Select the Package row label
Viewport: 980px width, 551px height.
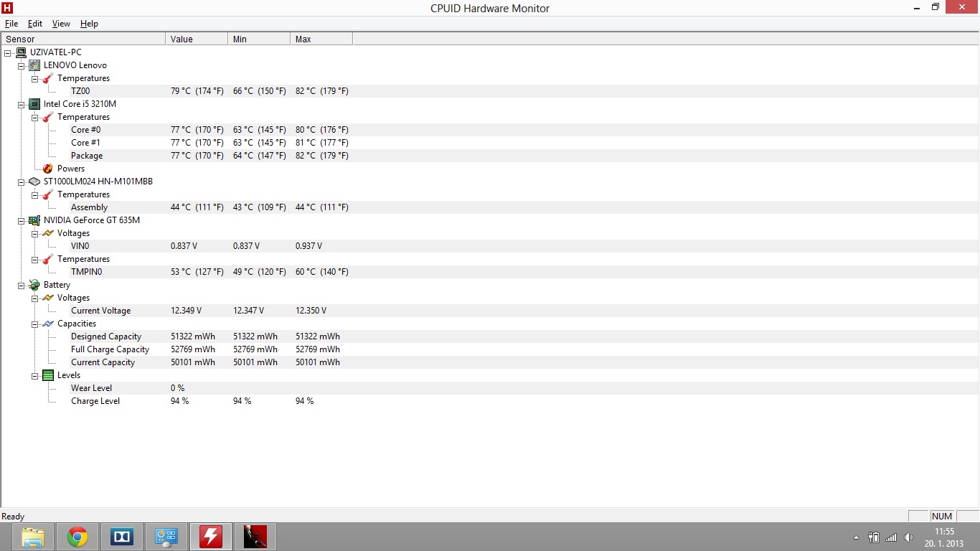point(87,156)
